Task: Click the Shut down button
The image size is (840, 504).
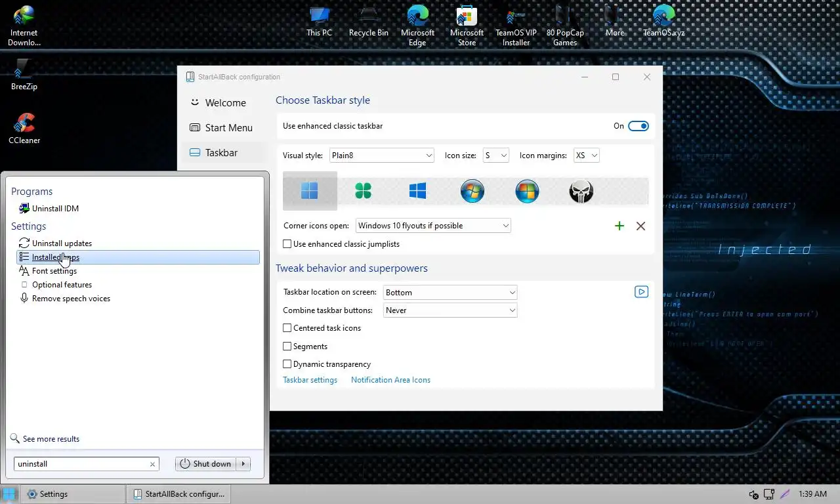Action: coord(206,464)
